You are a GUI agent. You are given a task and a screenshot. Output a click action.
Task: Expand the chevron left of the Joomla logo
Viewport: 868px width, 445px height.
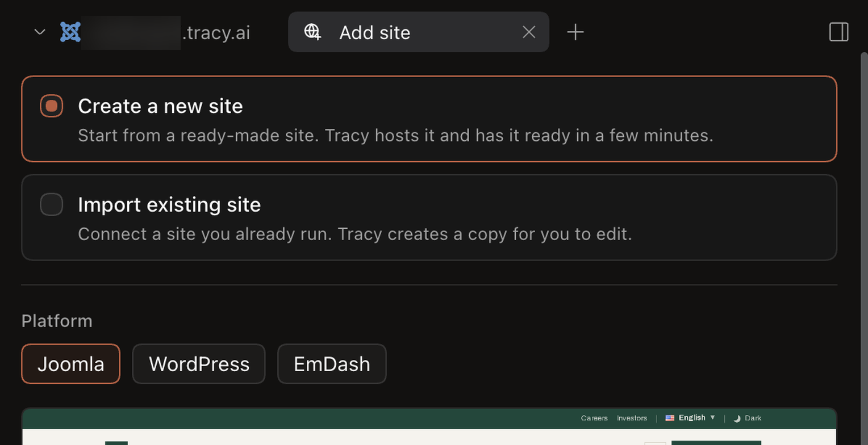40,32
